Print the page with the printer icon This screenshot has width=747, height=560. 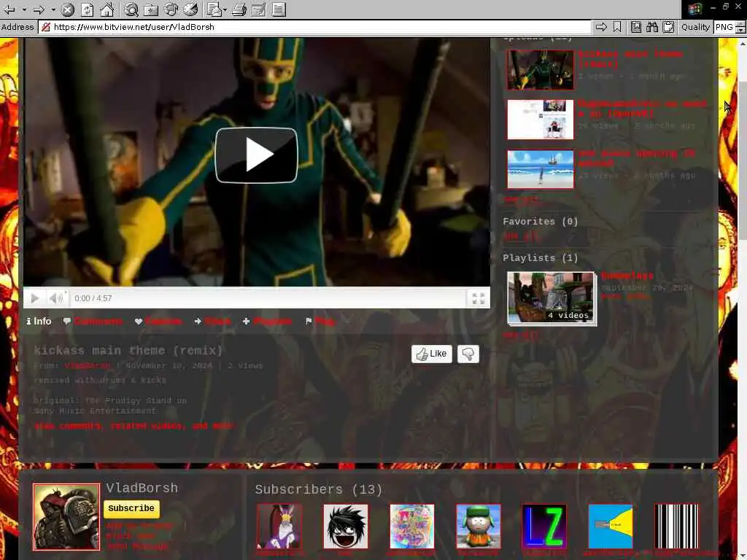coord(239,9)
